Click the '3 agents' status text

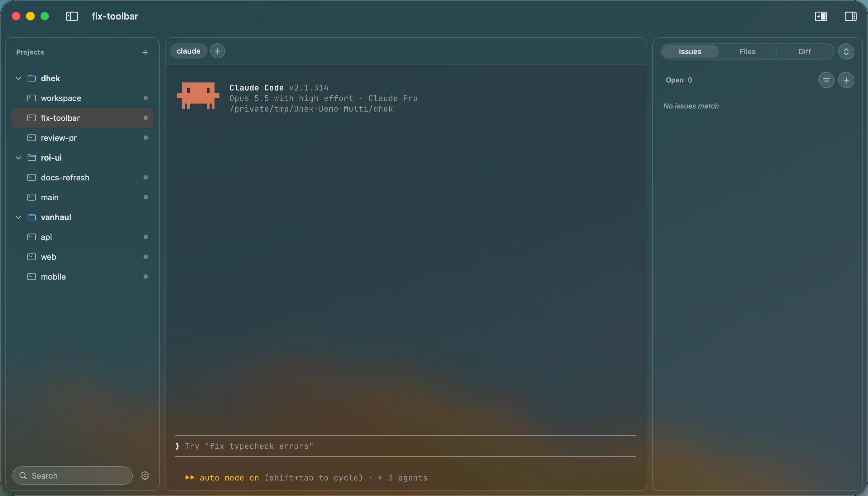(408, 478)
